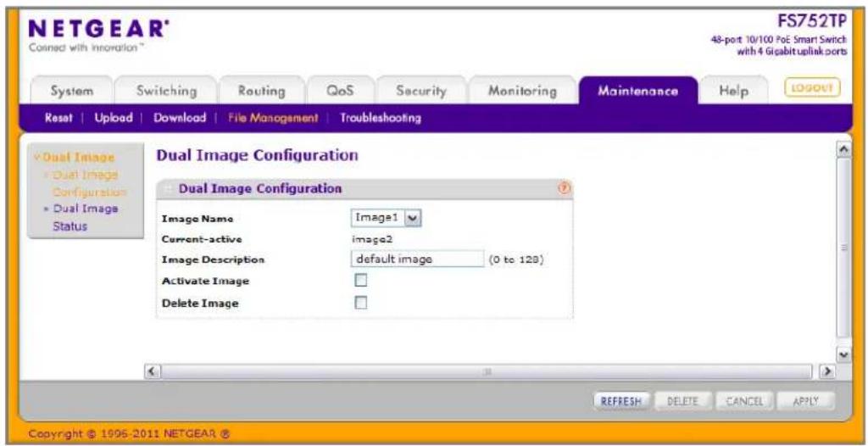Click the vertical scrollbar down arrow
This screenshot has height=446, width=868.
(x=844, y=354)
